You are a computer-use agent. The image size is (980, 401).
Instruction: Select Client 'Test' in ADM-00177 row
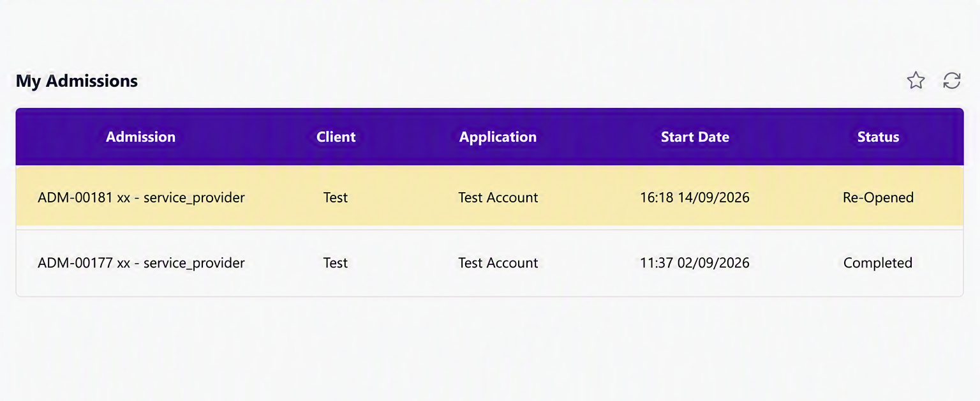(336, 262)
